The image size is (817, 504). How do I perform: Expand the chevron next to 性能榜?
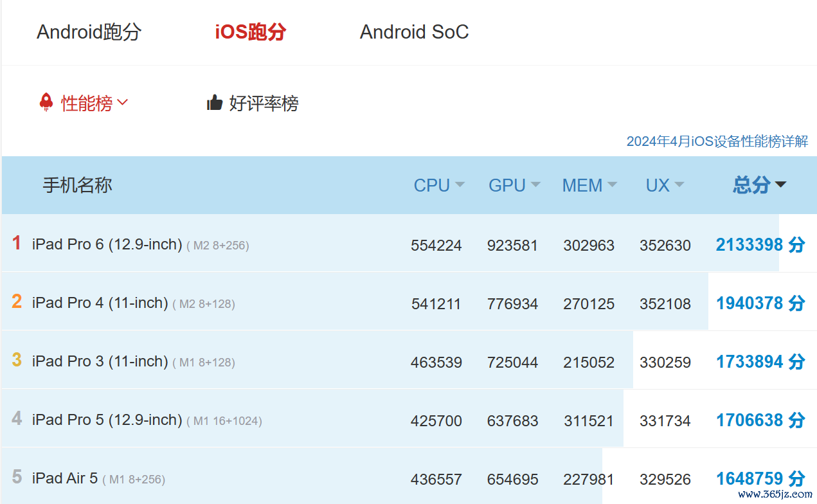[x=123, y=102]
